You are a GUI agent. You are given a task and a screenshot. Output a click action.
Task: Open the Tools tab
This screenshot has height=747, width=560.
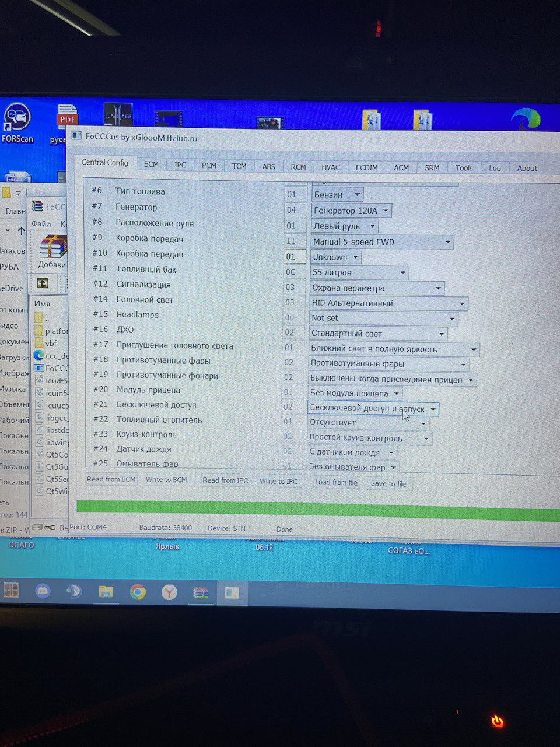tap(464, 168)
